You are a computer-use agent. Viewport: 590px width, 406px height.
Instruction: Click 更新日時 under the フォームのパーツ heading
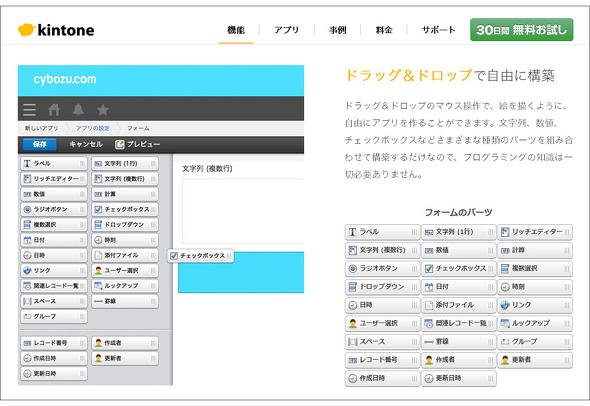pos(458,378)
